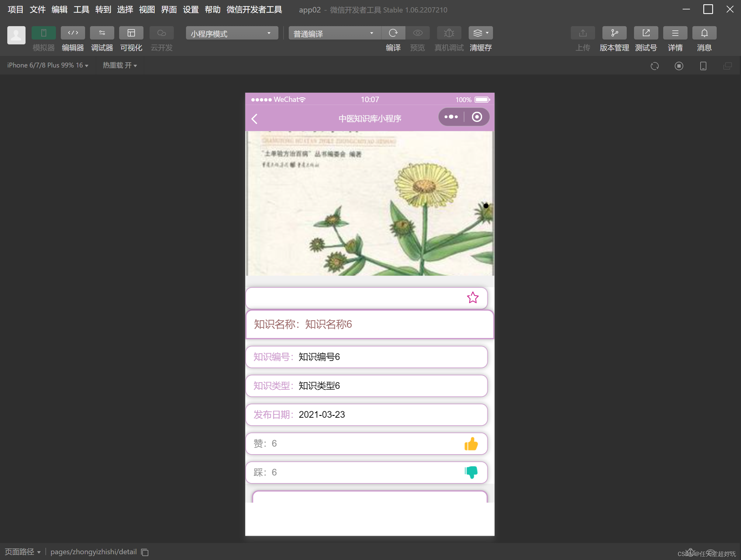Open the 设置 settings menu
This screenshot has width=741, height=560.
(190, 9)
